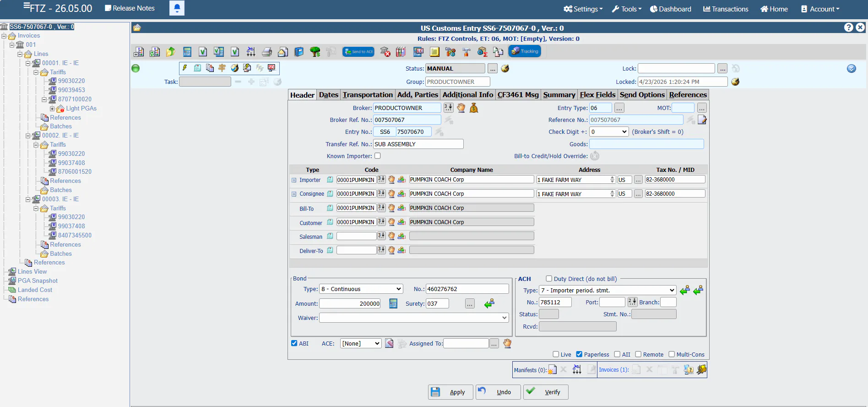Click the edit note icon beside Reference No.
The width and height of the screenshot is (868, 407).
702,120
